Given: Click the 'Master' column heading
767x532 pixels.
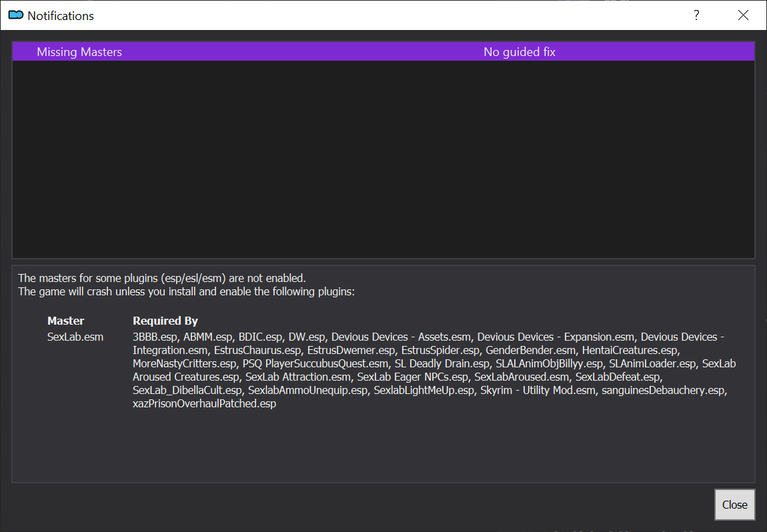Looking at the screenshot, I should coord(65,321).
